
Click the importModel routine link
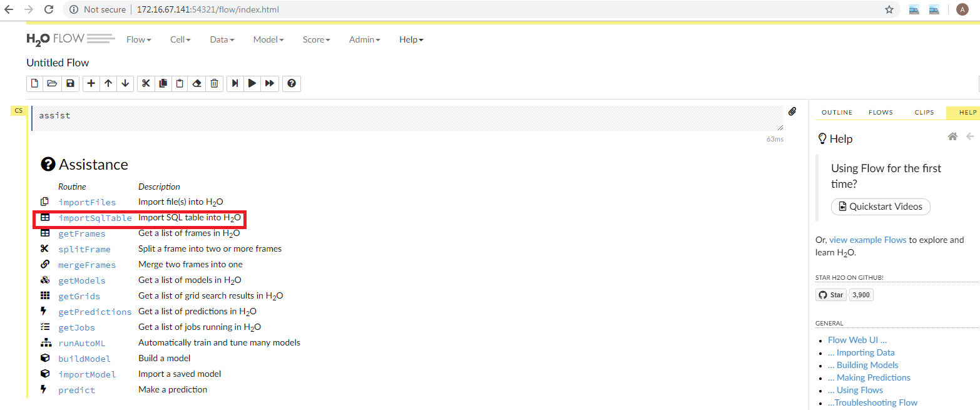tap(87, 374)
